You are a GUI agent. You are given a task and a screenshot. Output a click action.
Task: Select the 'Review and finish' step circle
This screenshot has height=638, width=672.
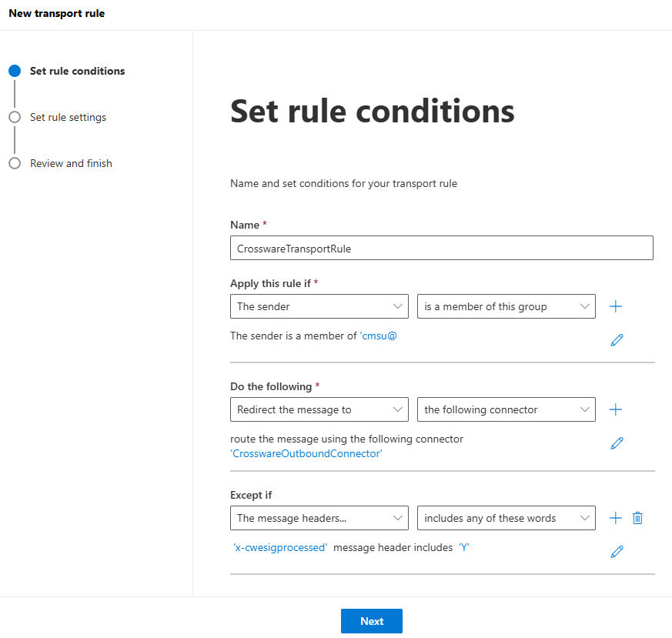(x=15, y=163)
